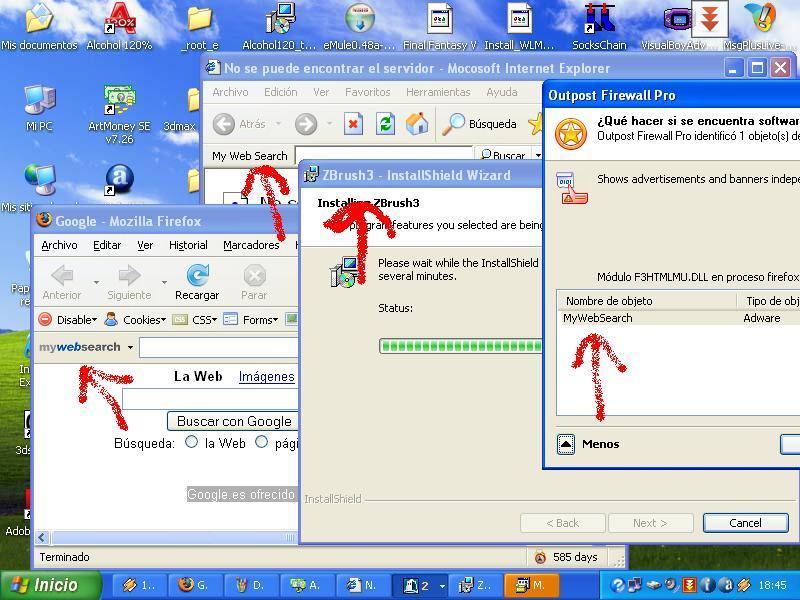This screenshot has height=600, width=800.
Task: Click the grouped '2' taskbar button
Action: (x=420, y=585)
